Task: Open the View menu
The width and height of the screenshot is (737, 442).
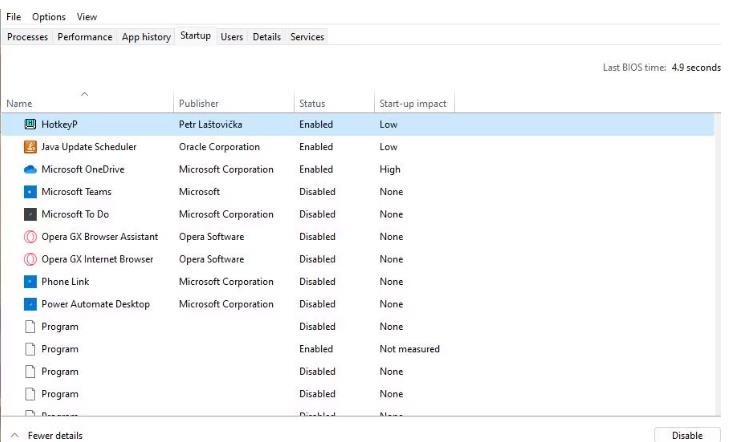Action: coord(87,17)
